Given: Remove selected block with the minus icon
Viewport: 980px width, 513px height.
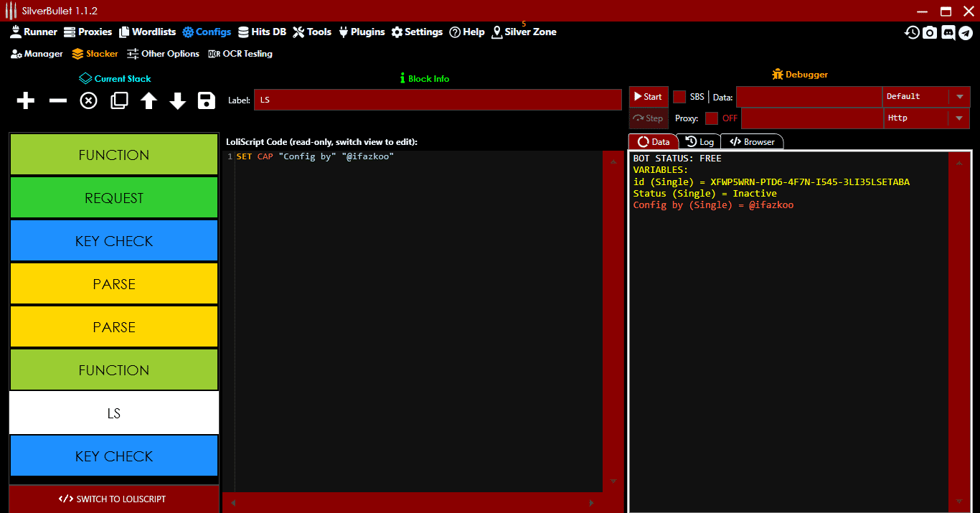Looking at the screenshot, I should point(57,100).
